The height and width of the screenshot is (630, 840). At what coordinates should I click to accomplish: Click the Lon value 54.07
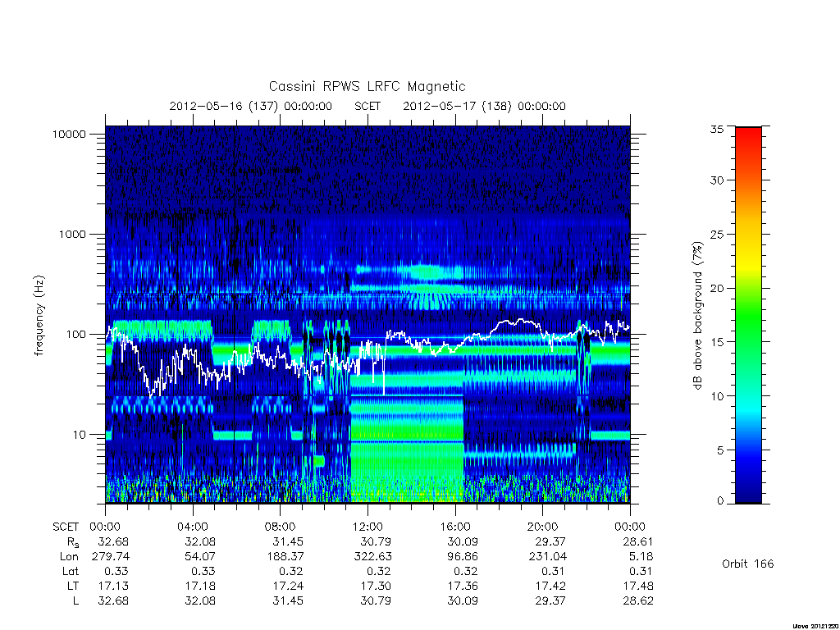[200, 557]
